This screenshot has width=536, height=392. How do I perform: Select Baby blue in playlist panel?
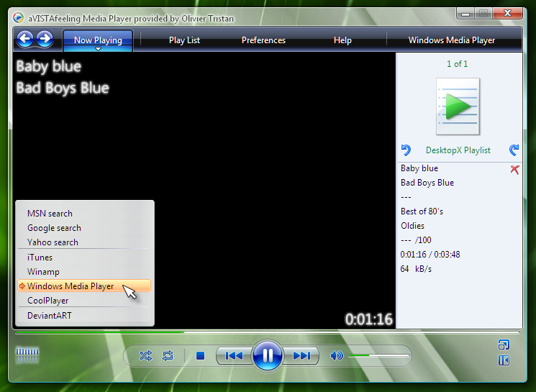(419, 168)
